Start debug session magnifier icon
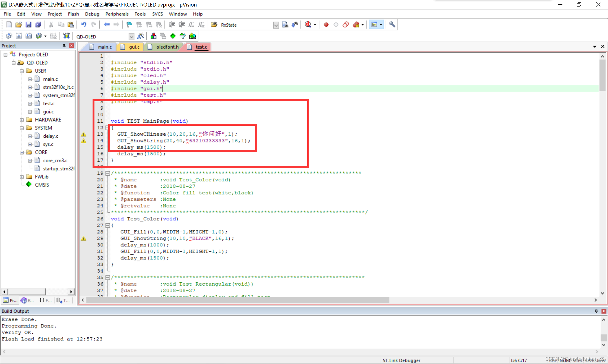608x364 pixels. click(308, 25)
